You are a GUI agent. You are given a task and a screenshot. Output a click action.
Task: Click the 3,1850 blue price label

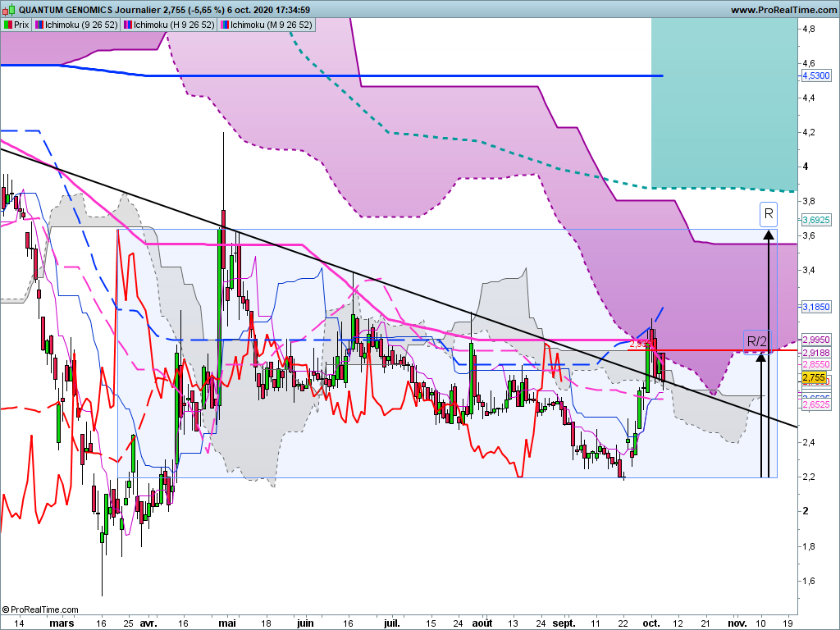[x=816, y=307]
